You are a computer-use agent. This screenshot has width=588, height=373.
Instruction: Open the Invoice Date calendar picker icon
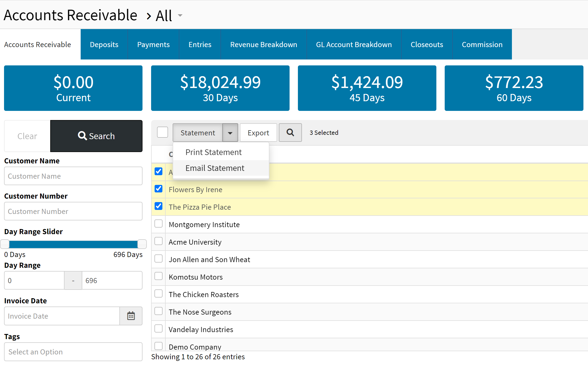pyautogui.click(x=131, y=316)
